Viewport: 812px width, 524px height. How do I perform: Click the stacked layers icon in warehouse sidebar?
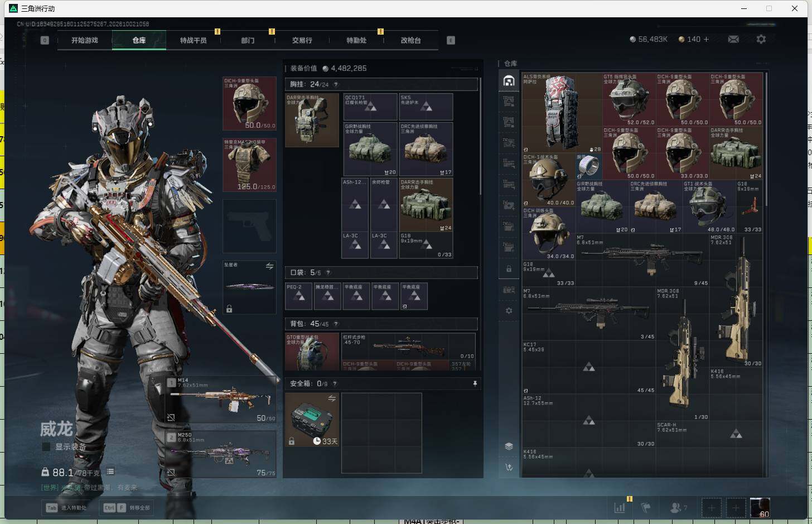(509, 446)
